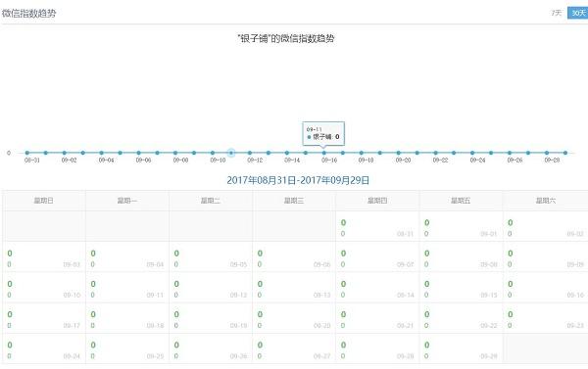Click the chart data point for 09-06
The image size is (588, 369).
138,153
